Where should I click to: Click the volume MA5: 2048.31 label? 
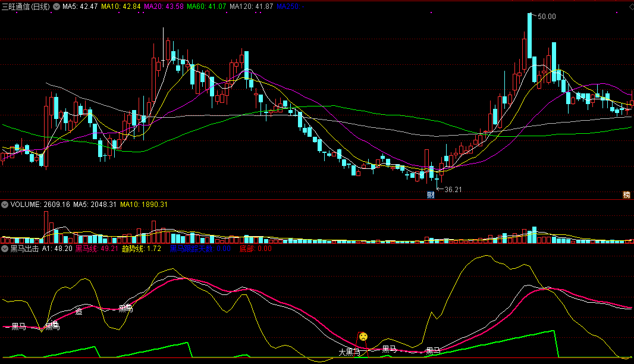coord(95,205)
